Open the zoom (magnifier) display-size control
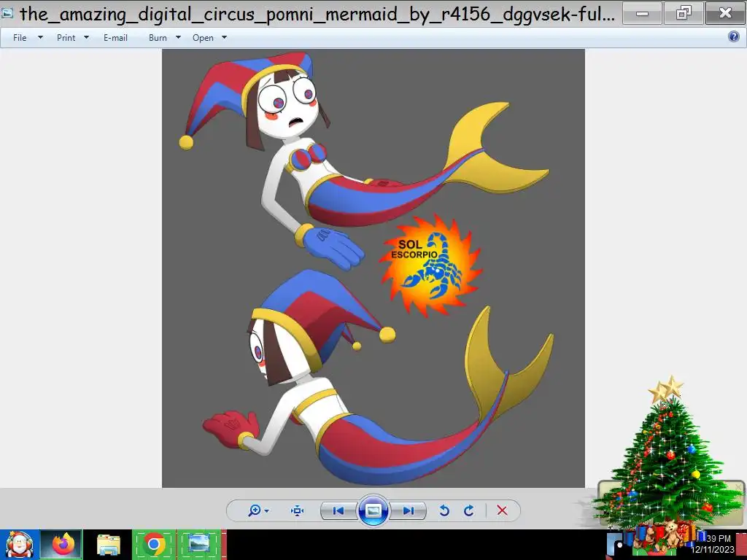 click(x=255, y=510)
